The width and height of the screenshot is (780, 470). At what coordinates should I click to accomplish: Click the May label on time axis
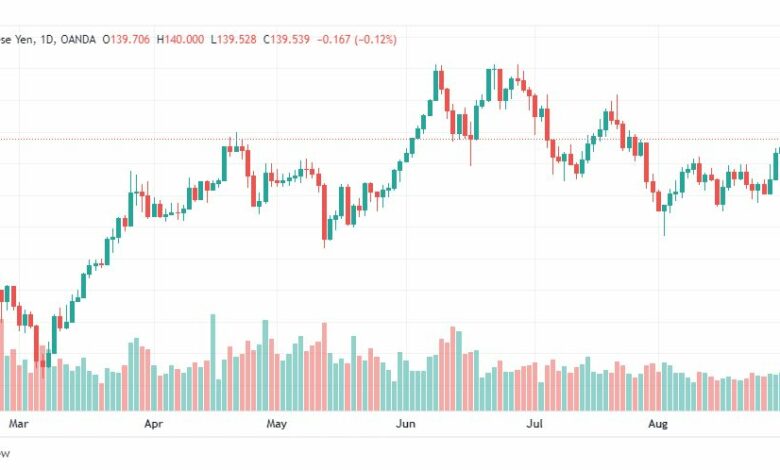coord(277,424)
